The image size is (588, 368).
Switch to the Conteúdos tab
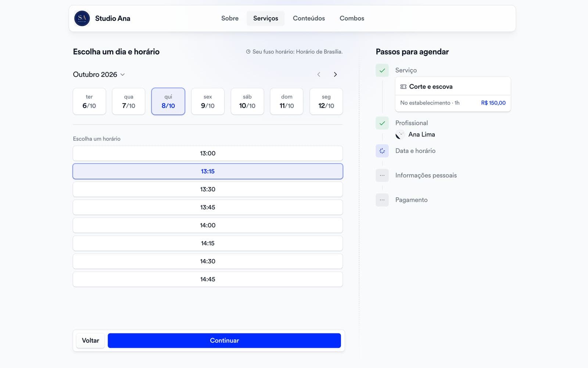point(309,18)
